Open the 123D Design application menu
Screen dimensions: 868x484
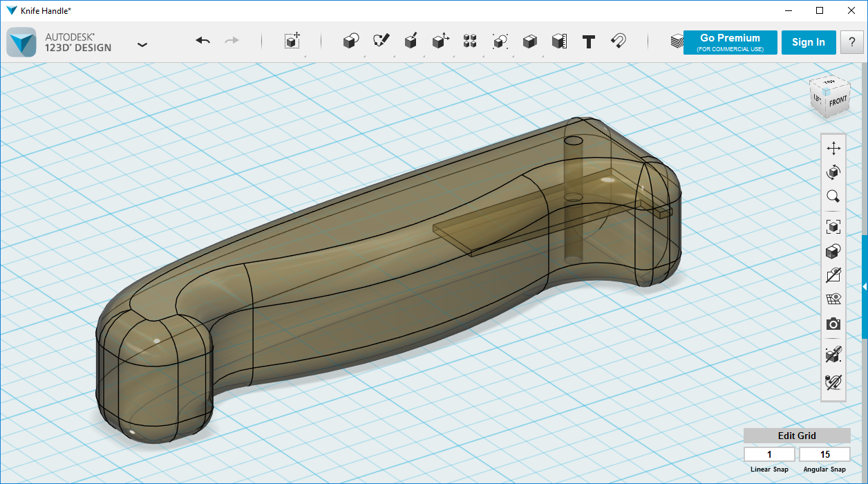(142, 44)
